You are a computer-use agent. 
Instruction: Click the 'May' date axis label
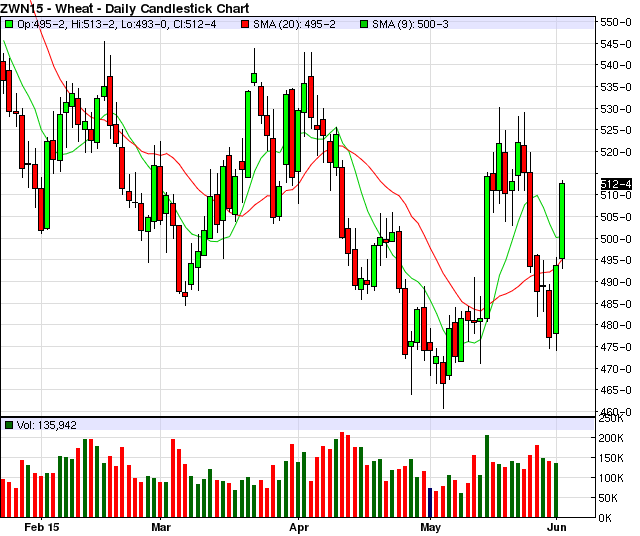431,527
